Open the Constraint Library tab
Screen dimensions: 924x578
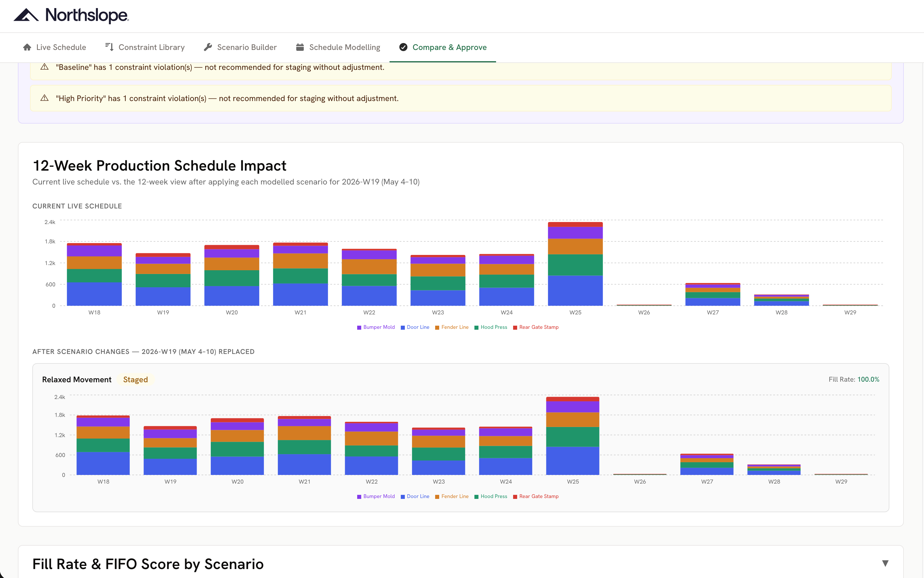point(145,47)
